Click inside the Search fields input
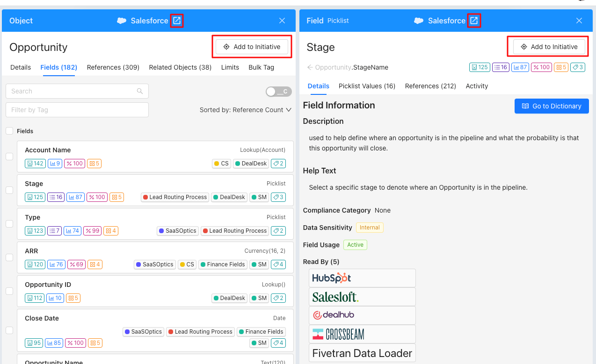596x364 pixels. pos(77,91)
